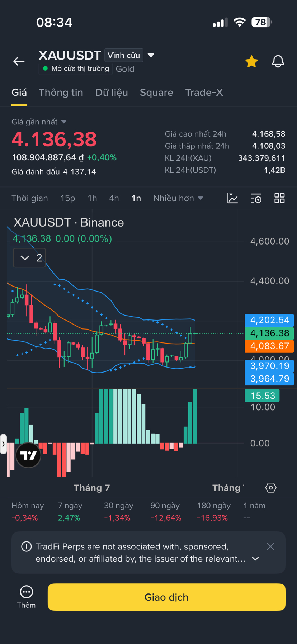Tap the 4,400.00 price axis label
The width and height of the screenshot is (297, 644).
pos(270,281)
